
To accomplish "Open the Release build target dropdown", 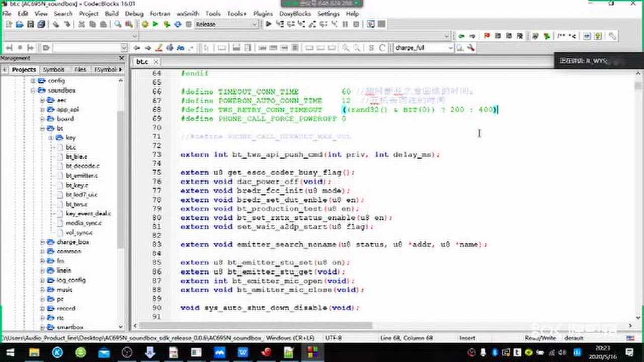I will click(x=254, y=24).
